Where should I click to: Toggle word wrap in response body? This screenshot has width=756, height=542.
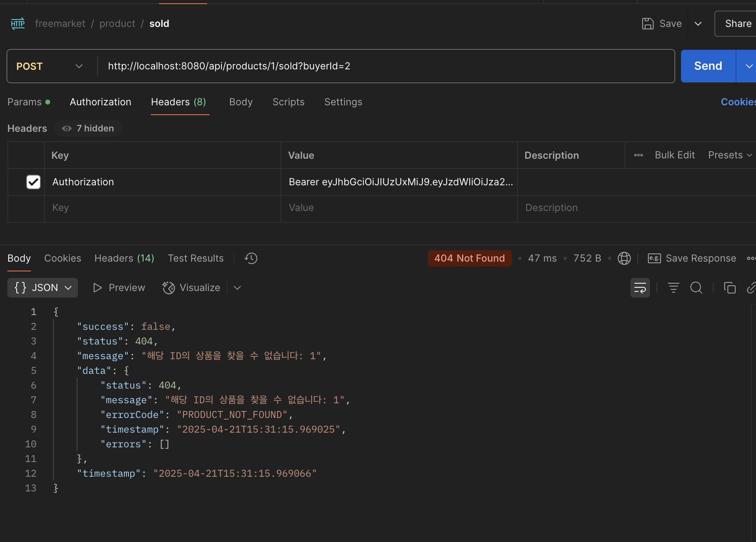coord(640,288)
